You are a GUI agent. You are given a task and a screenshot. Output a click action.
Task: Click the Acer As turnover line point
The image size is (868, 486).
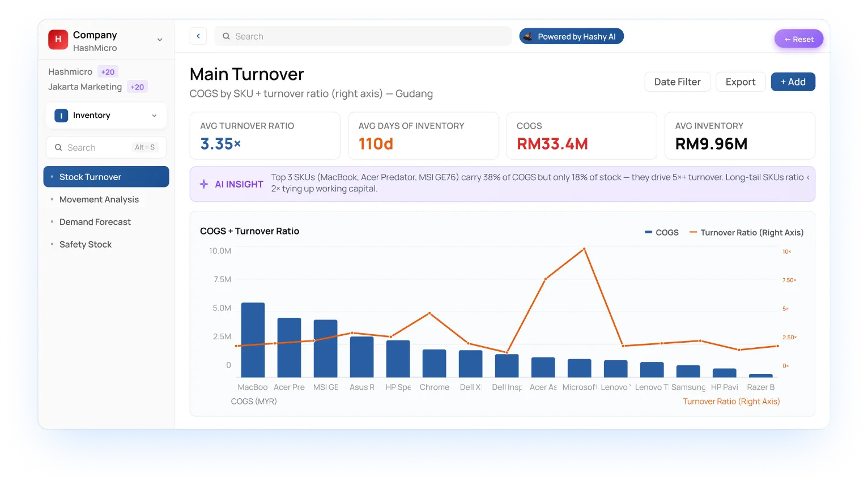point(546,279)
